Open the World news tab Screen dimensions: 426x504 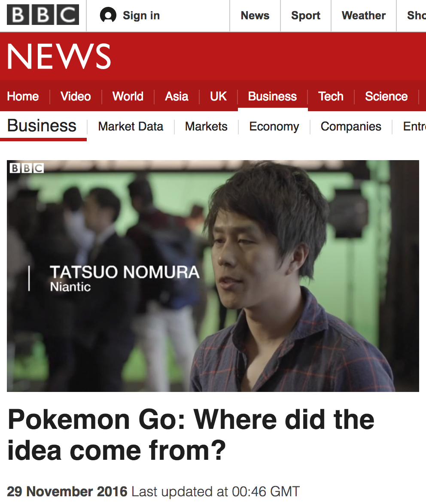coord(128,97)
